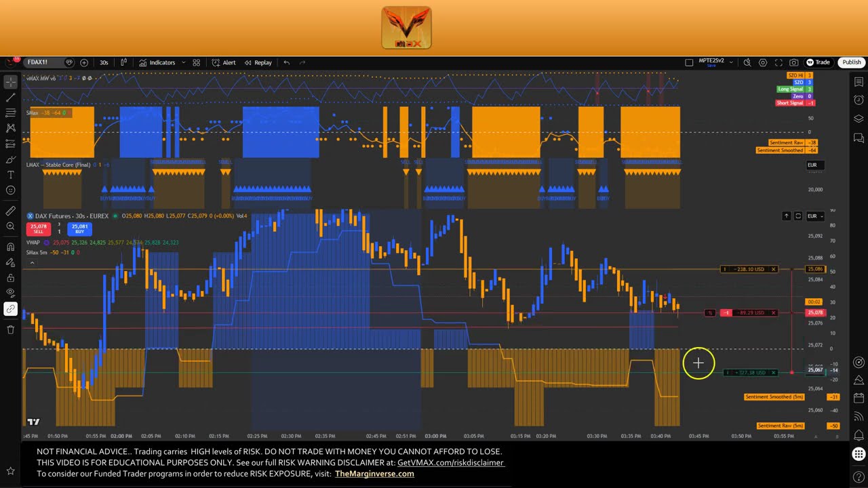868x488 pixels.
Task: Click the compare or add symbol plus icon
Action: coord(84,62)
